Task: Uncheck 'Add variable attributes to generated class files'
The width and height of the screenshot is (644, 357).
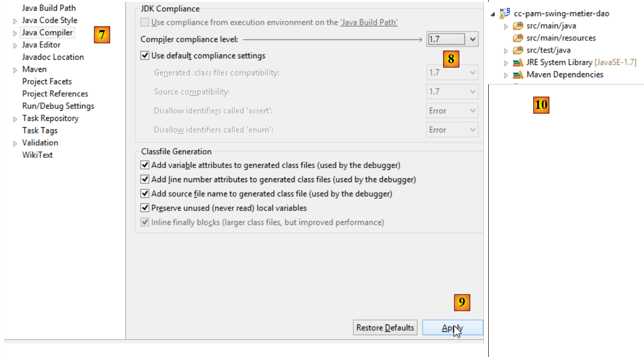Action: pos(145,165)
